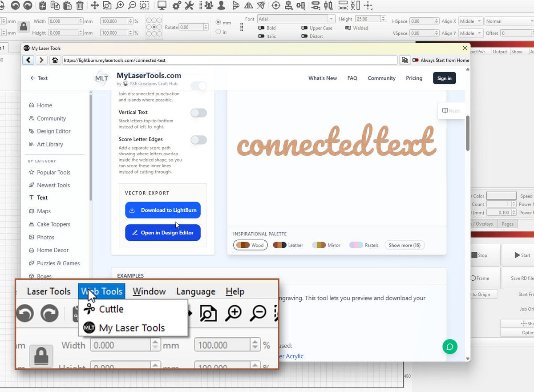
Task: Open the Web Tools menu
Action: [101, 291]
